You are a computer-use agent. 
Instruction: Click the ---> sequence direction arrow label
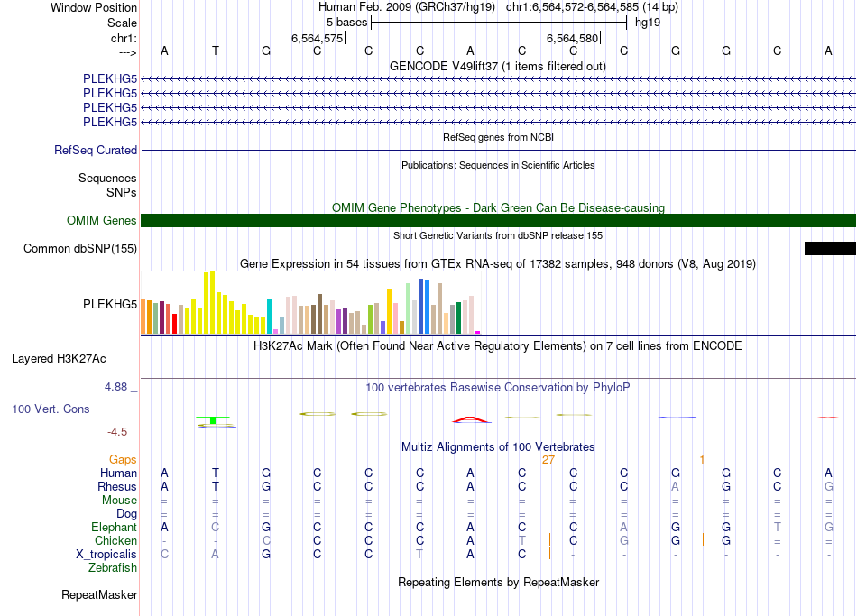127,52
